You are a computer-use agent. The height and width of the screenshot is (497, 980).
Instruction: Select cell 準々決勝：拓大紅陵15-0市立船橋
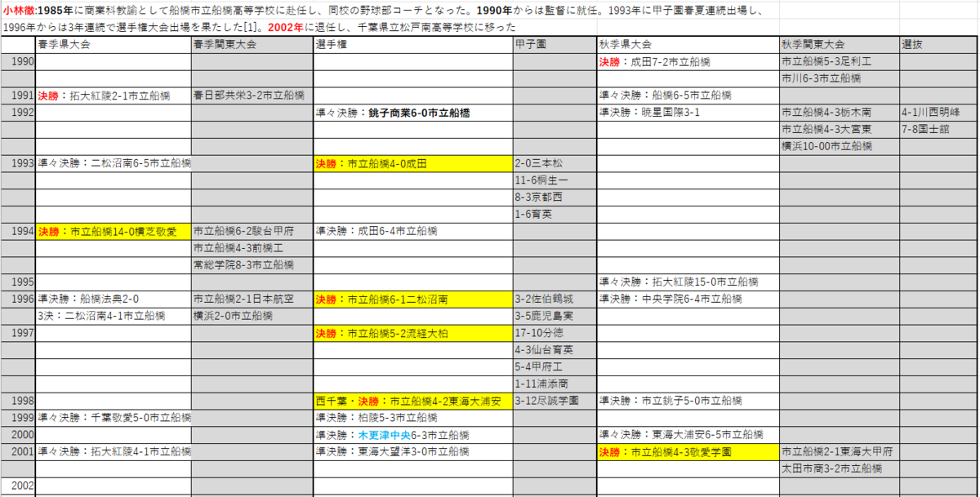(x=688, y=282)
